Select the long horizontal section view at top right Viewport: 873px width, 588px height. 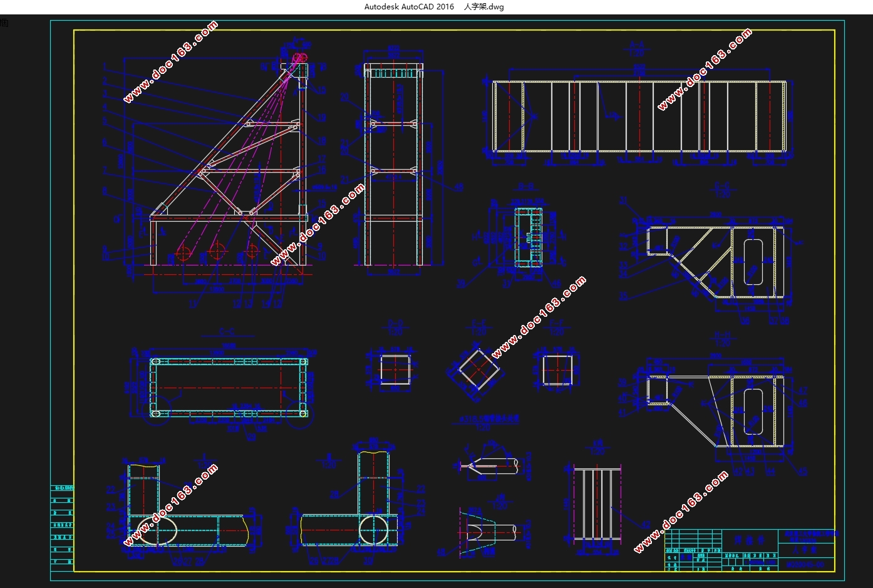639,116
